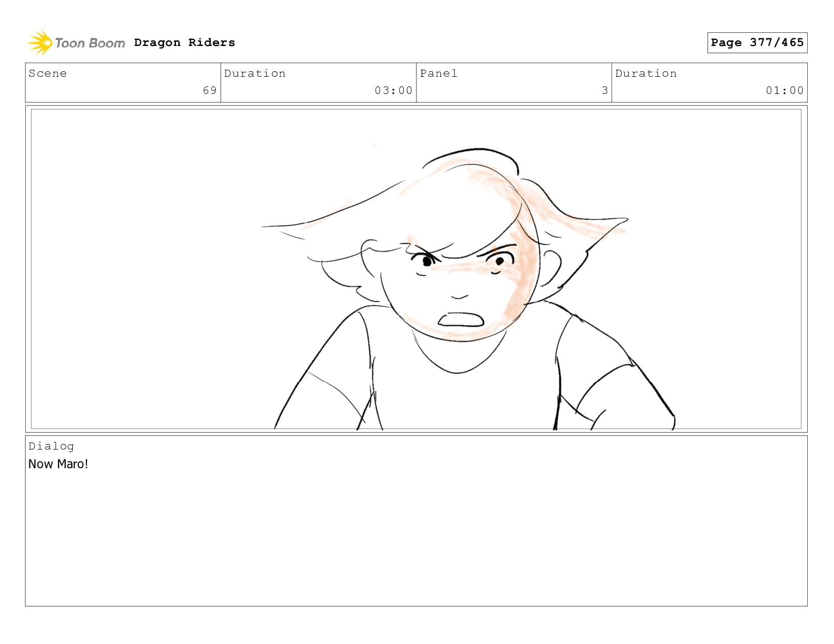Click the Toon Boom logo
Screen dimensions: 834x644
pyautogui.click(x=76, y=43)
